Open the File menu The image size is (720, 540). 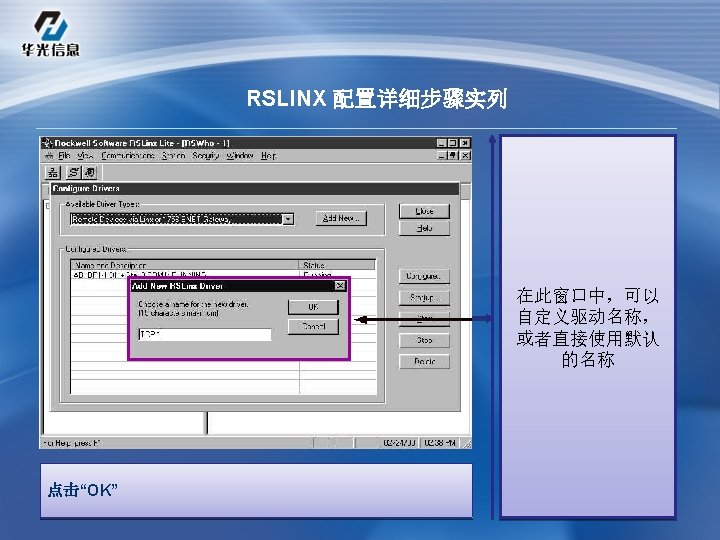[64, 156]
